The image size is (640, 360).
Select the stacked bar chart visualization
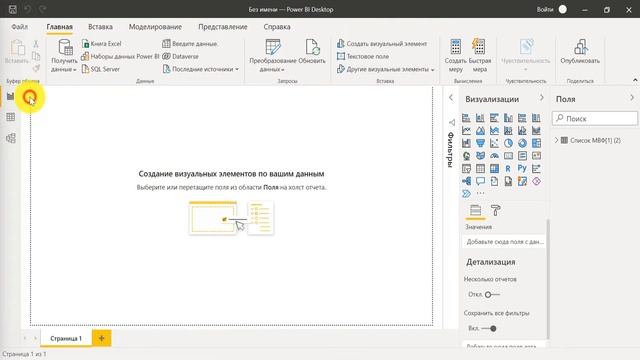pyautogui.click(x=466, y=118)
